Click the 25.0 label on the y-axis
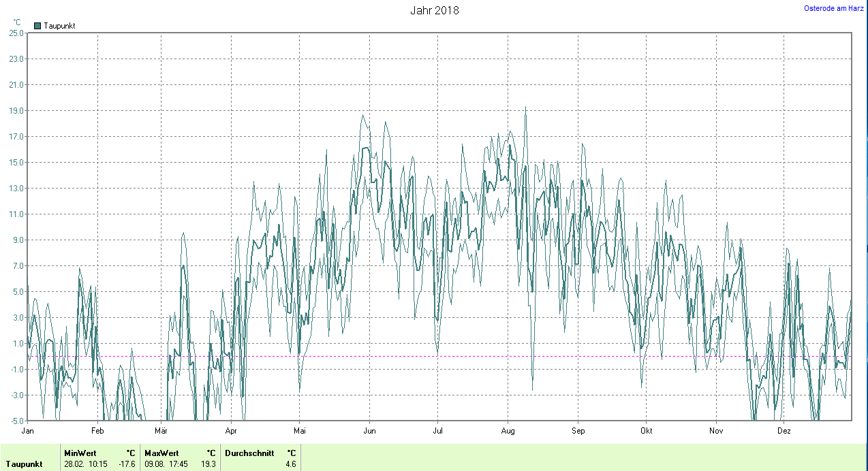 16,33
